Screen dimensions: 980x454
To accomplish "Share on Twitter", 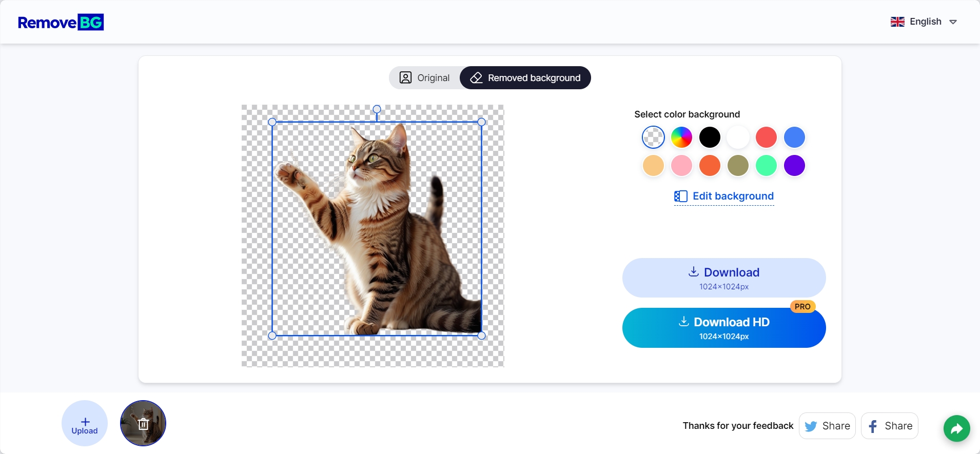I will click(827, 426).
